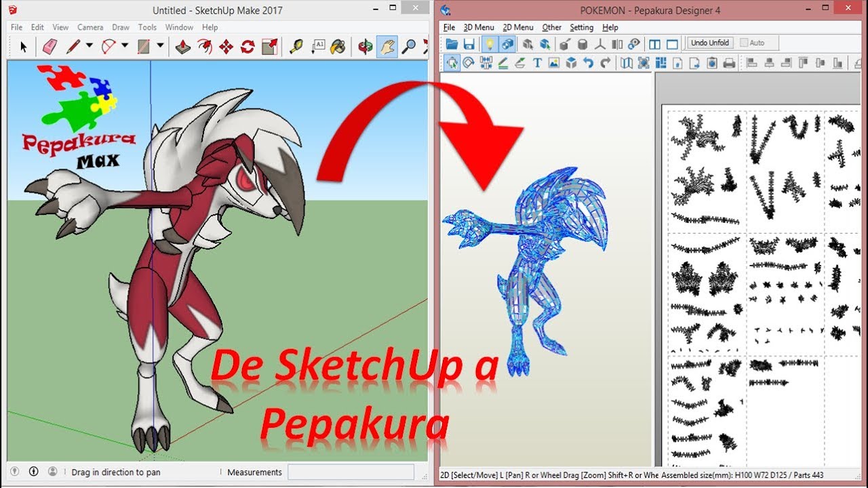
Task: Click Align left edges icon in Pepakura
Action: [x=751, y=63]
